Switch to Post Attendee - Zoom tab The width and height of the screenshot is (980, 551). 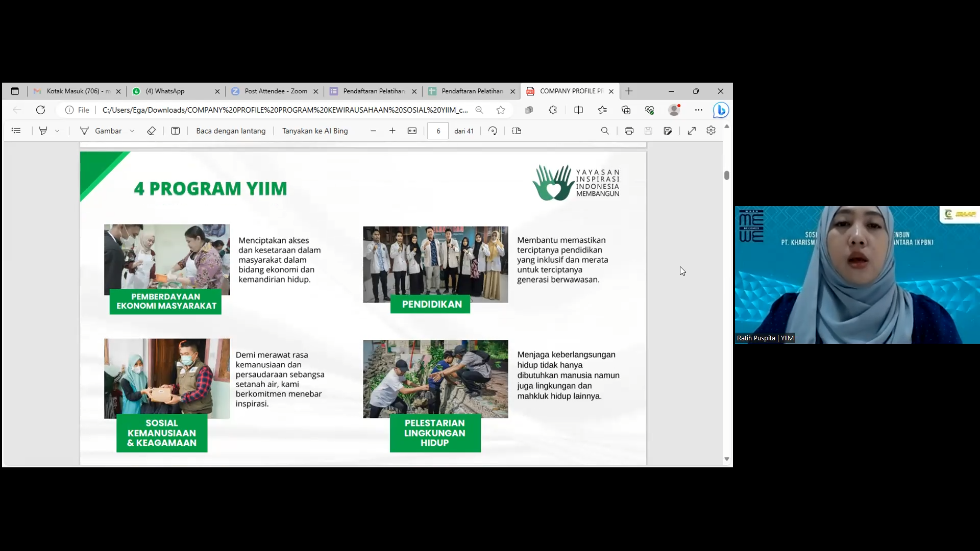(x=276, y=91)
